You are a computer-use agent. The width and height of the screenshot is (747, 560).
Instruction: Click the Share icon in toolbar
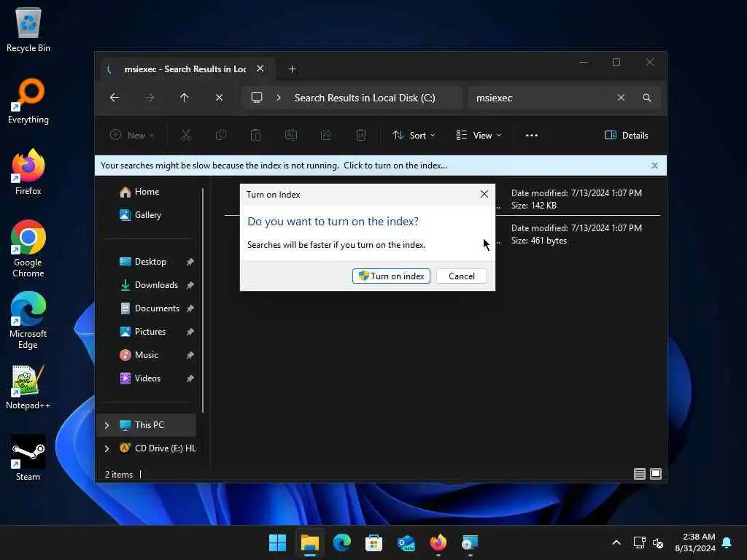point(326,135)
